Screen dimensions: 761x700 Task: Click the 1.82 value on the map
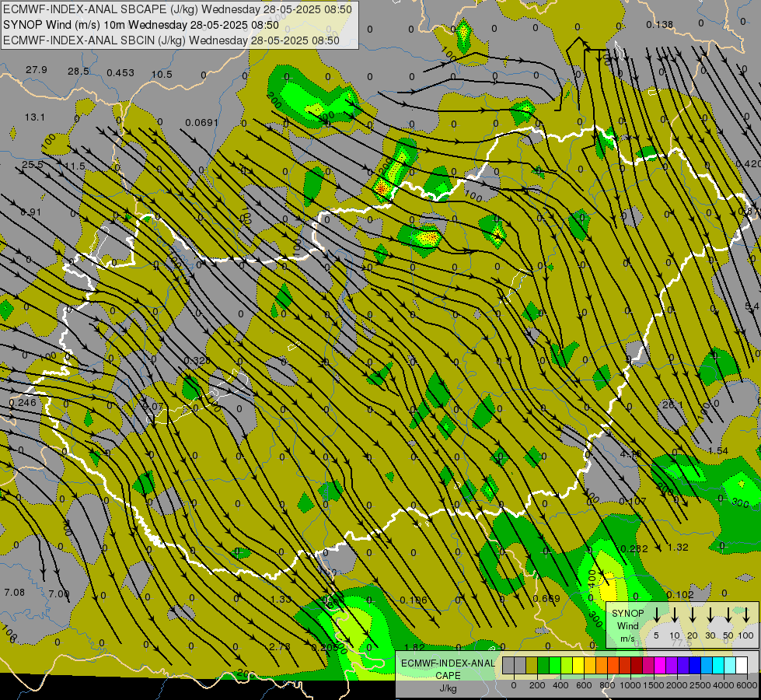pos(414,646)
